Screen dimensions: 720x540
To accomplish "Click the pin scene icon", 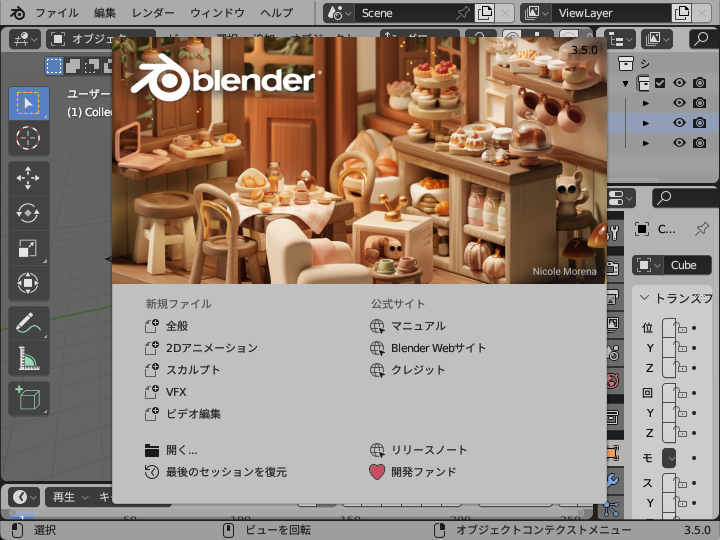I will pyautogui.click(x=462, y=13).
